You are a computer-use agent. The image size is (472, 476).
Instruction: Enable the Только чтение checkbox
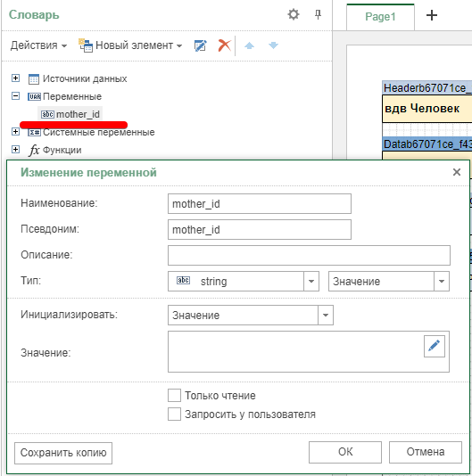175,396
